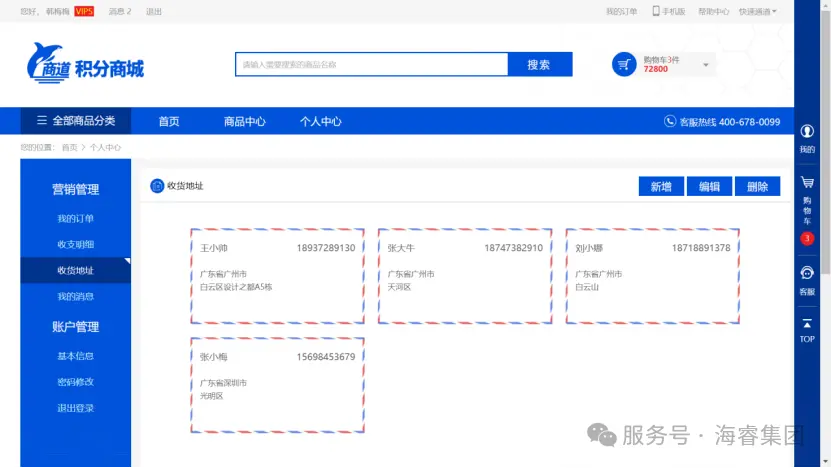Click the 新增 button
831x468 pixels.
[660, 187]
